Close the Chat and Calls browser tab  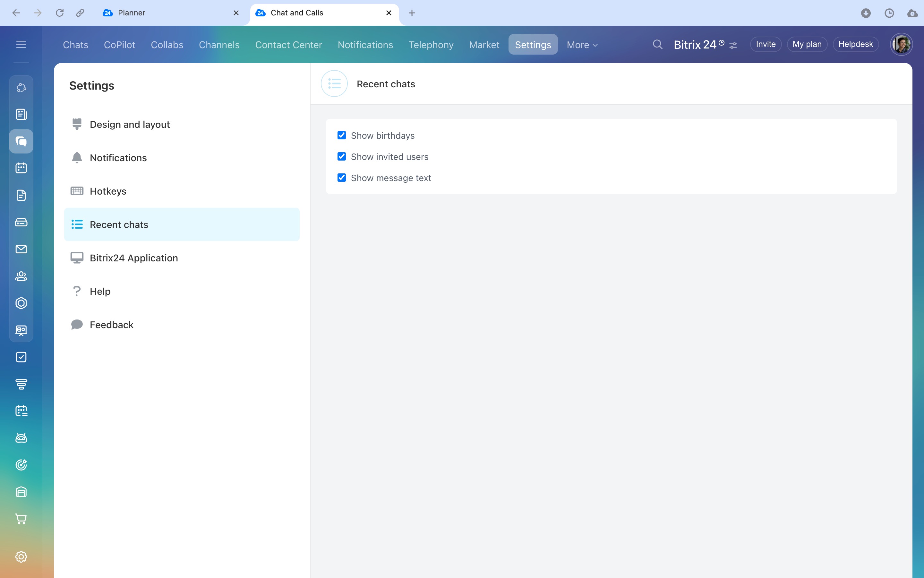[x=389, y=13]
